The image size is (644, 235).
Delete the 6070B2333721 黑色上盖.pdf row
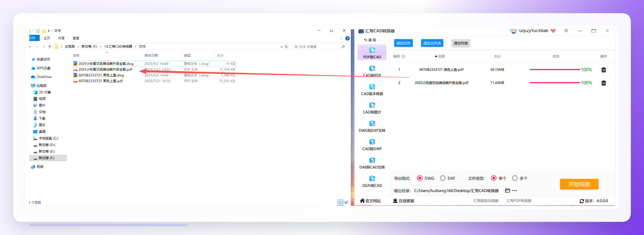click(604, 70)
